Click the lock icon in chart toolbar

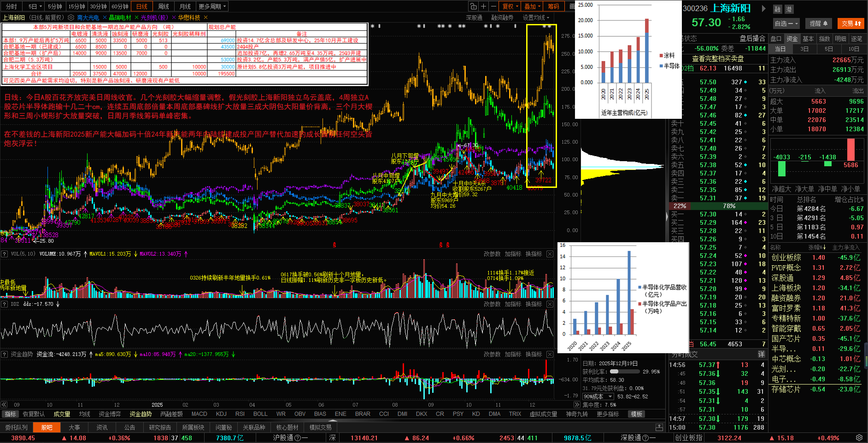coord(473,6)
